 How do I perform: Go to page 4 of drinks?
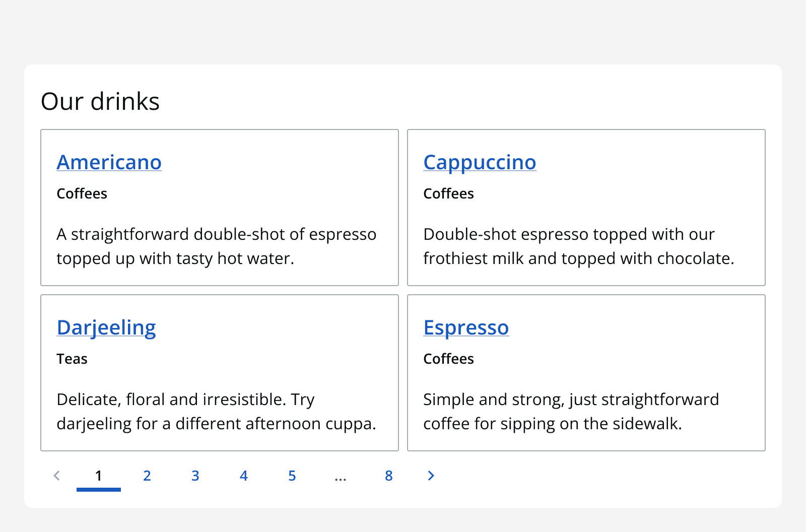243,476
